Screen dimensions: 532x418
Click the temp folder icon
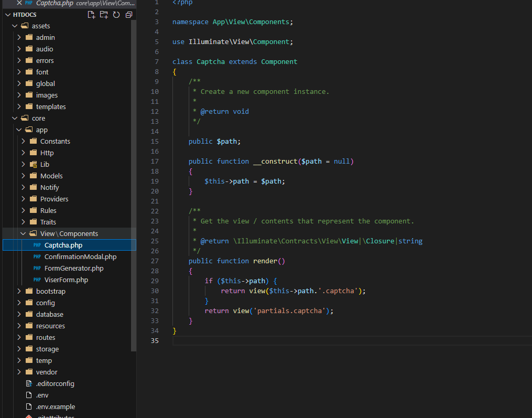pos(29,360)
